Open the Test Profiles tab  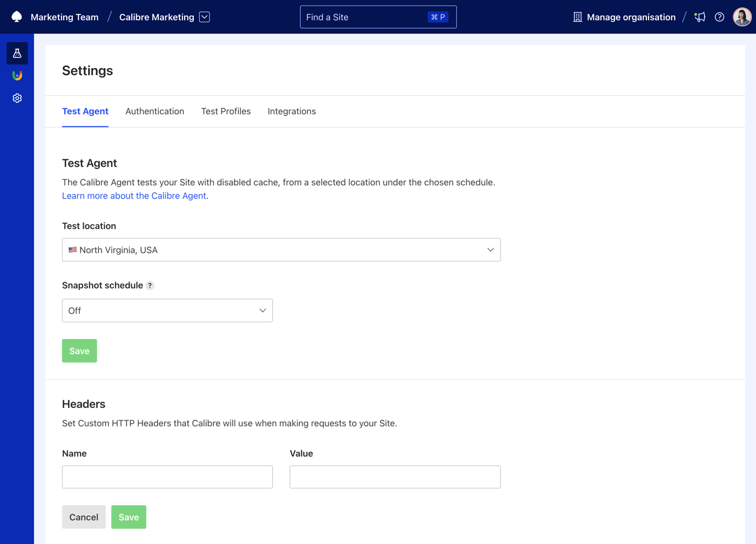(226, 111)
